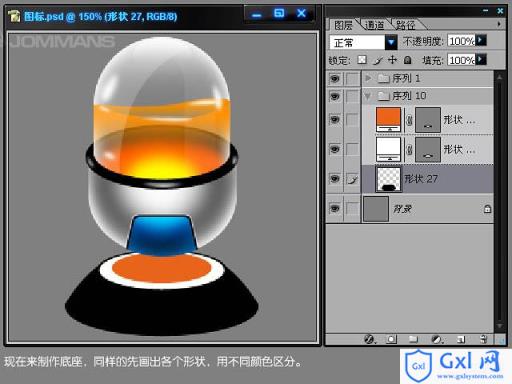The image size is (512, 384).
Task: Toggle the link box next to group 序列 1
Action: pyautogui.click(x=352, y=79)
